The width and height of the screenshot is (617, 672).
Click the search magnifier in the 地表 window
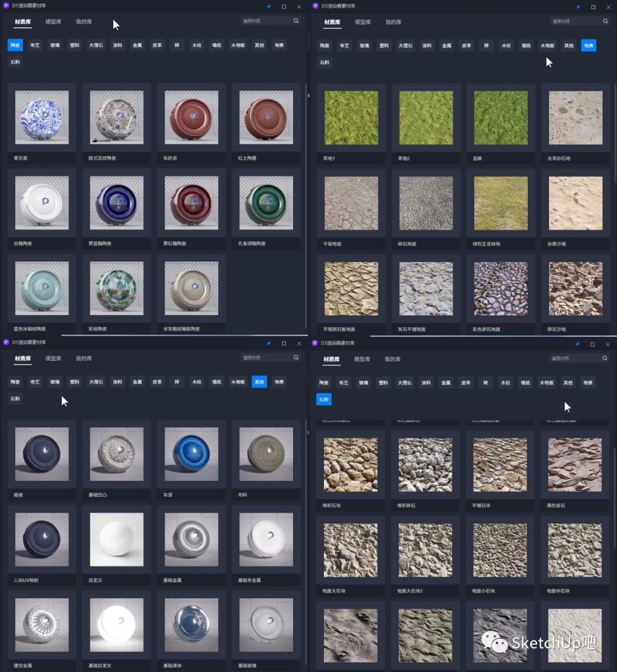[606, 21]
